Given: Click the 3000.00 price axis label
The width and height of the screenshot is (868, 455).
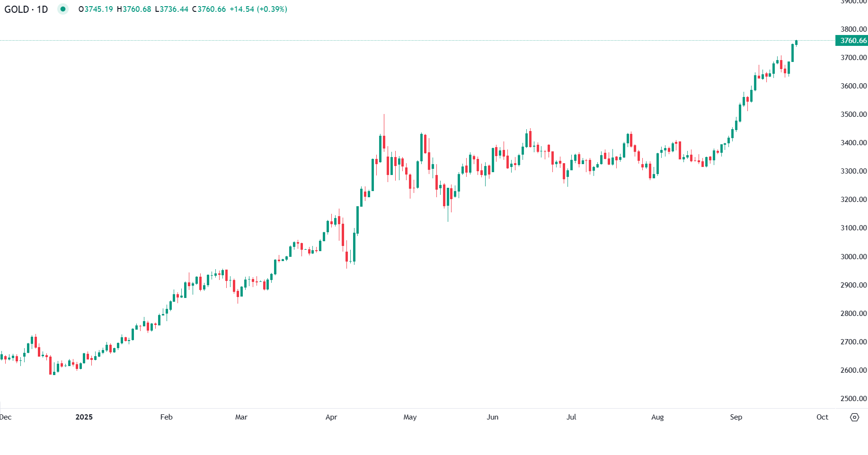Looking at the screenshot, I should click(x=853, y=257).
